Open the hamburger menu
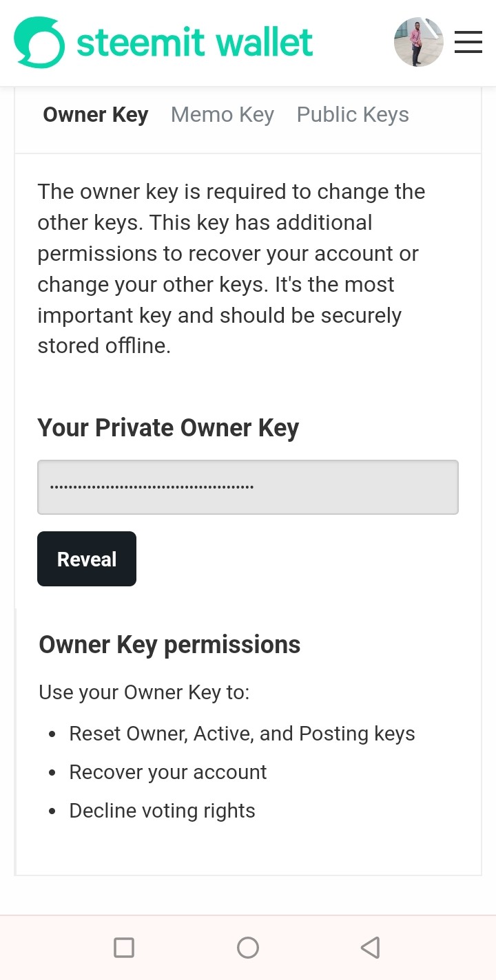Image resolution: width=496 pixels, height=980 pixels. 468,42
